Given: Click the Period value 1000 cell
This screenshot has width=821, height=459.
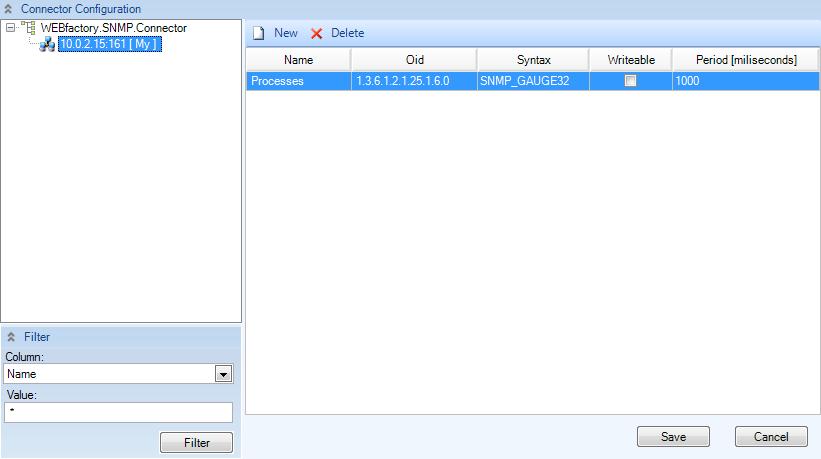Looking at the screenshot, I should pos(746,81).
